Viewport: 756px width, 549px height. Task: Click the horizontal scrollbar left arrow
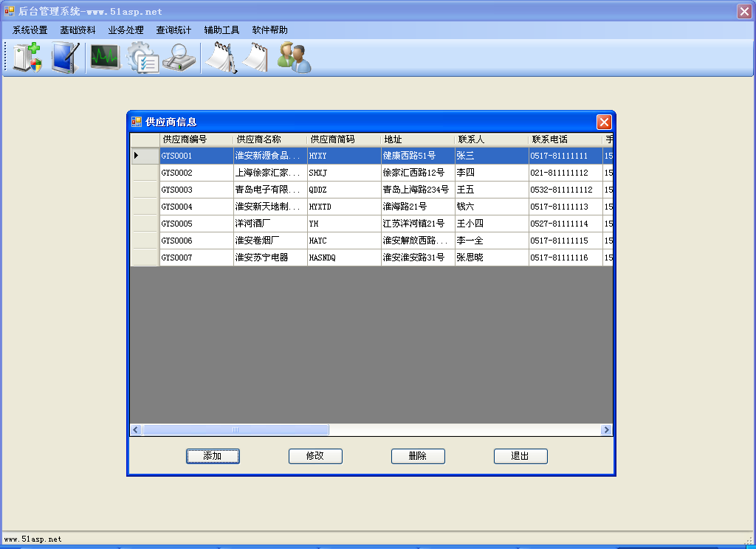pos(136,430)
